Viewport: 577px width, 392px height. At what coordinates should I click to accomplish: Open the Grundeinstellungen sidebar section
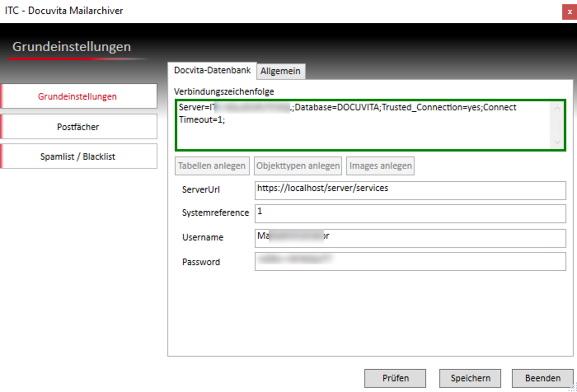(x=78, y=96)
